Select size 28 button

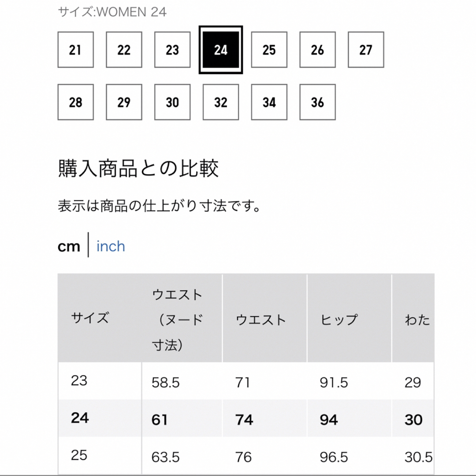76,102
